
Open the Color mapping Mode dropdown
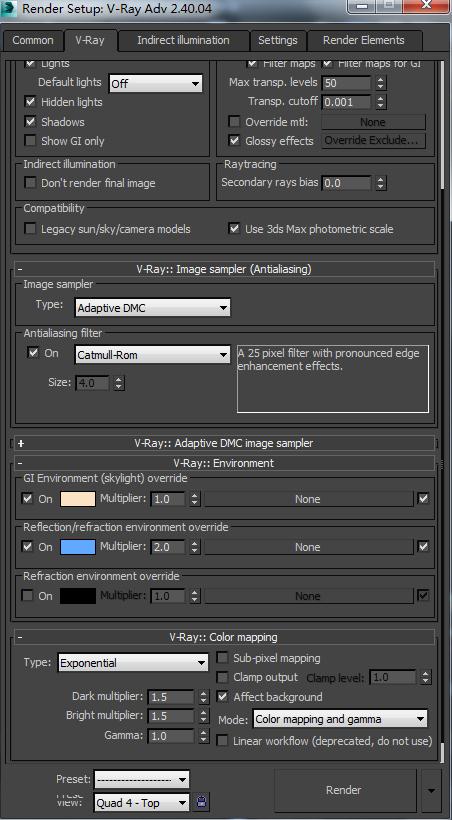tap(340, 719)
